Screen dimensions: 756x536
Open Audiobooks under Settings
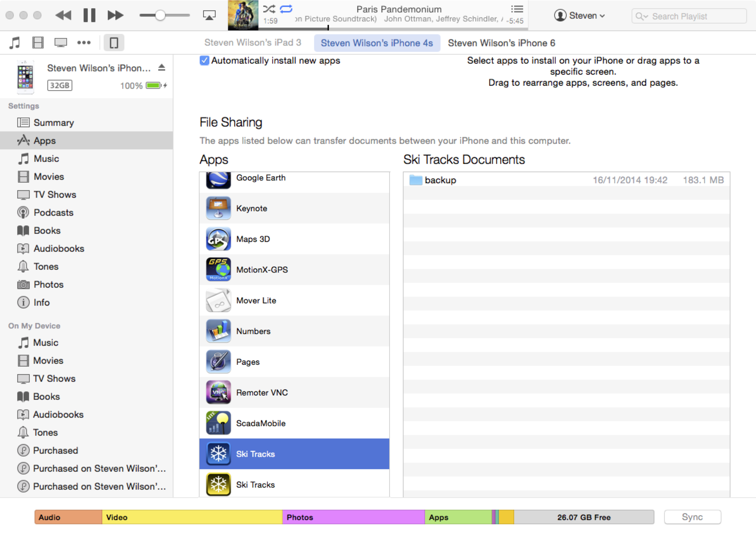pos(86,248)
